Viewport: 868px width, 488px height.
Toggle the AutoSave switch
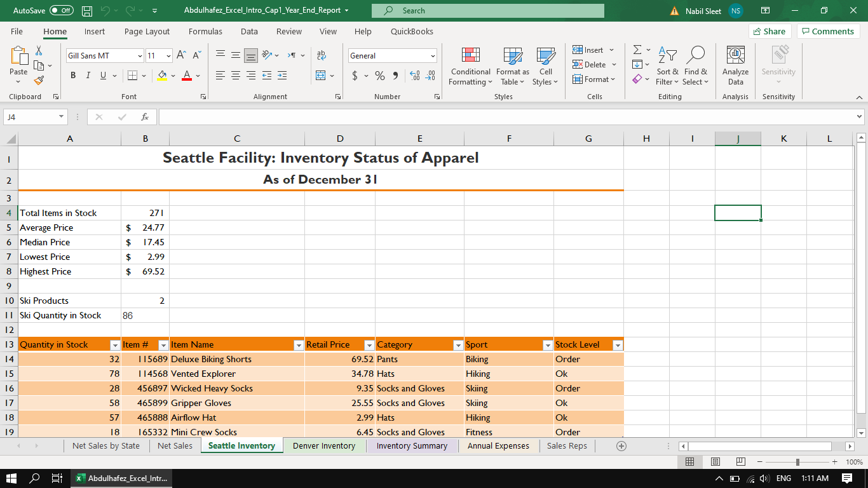61,11
